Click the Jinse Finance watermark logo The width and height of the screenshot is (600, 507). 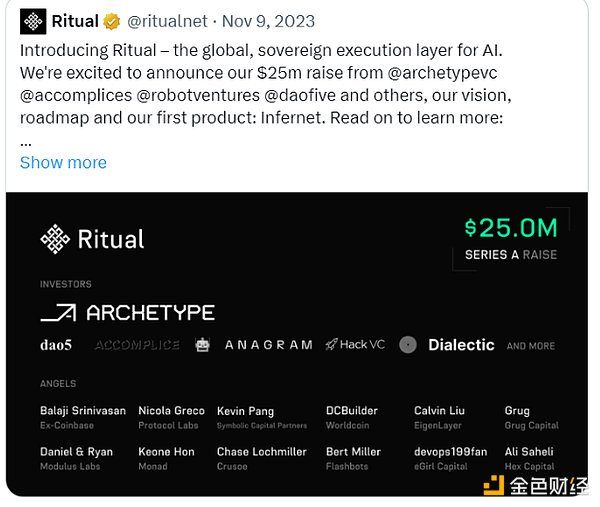tap(494, 485)
